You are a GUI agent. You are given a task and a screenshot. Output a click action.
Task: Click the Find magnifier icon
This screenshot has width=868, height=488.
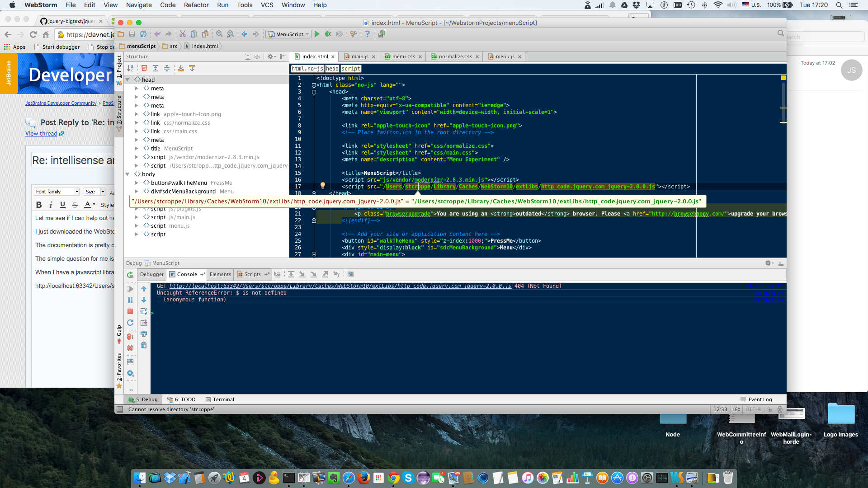[x=219, y=34]
